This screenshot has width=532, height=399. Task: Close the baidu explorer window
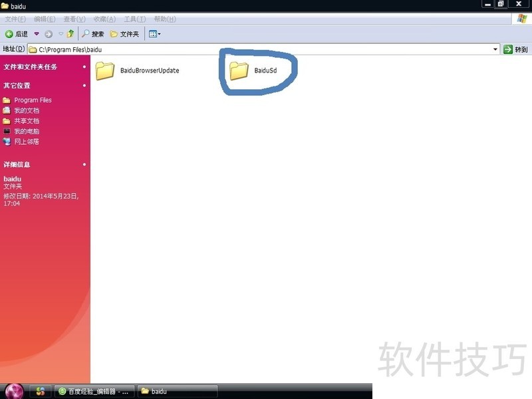point(519,4)
